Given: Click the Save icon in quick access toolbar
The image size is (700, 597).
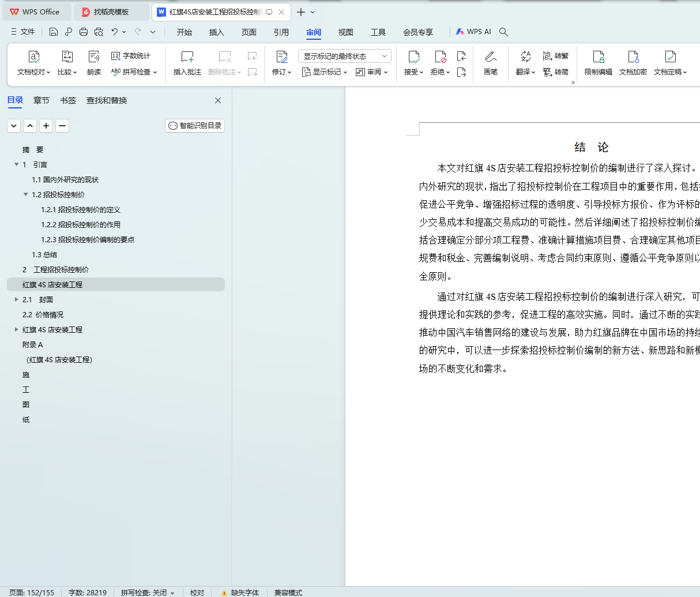Looking at the screenshot, I should tap(54, 32).
